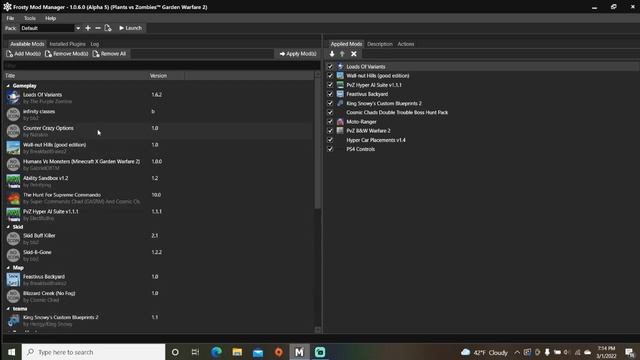Disable Hyper Car Placements v1.4 mod
Screen dimensions: 640x360
click(x=330, y=140)
